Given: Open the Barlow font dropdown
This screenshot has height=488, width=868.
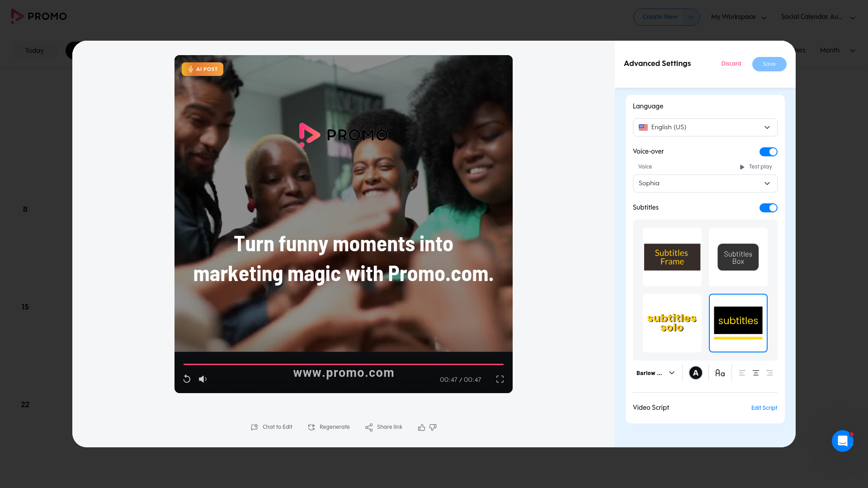Looking at the screenshot, I should (x=656, y=373).
